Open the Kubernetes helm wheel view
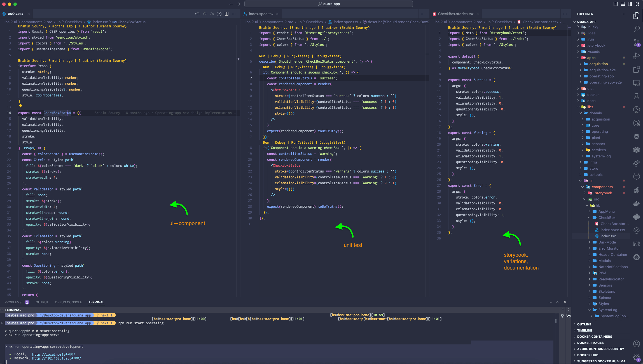This screenshot has width=643, height=364. [636, 257]
